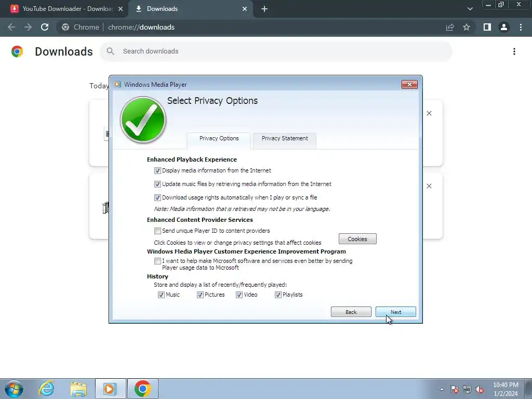Toggle the Video history checkbox
Viewport: 532px width, 399px height.
coord(239,295)
